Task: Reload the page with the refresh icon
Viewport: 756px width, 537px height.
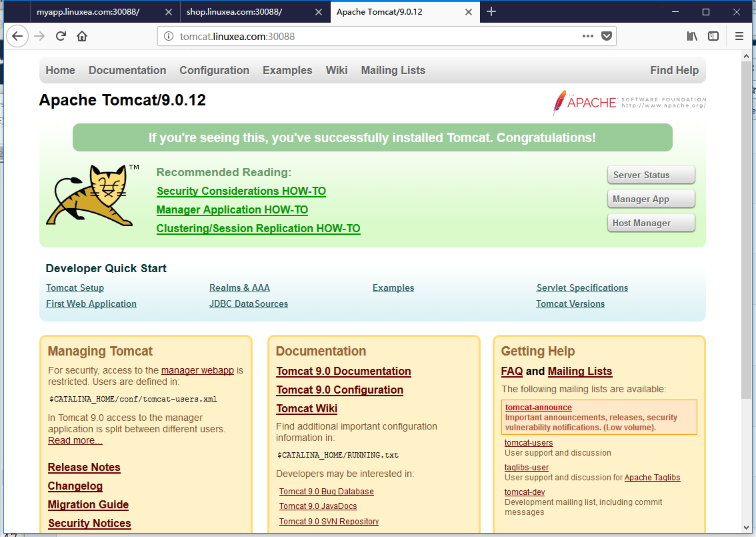Action: (61, 36)
